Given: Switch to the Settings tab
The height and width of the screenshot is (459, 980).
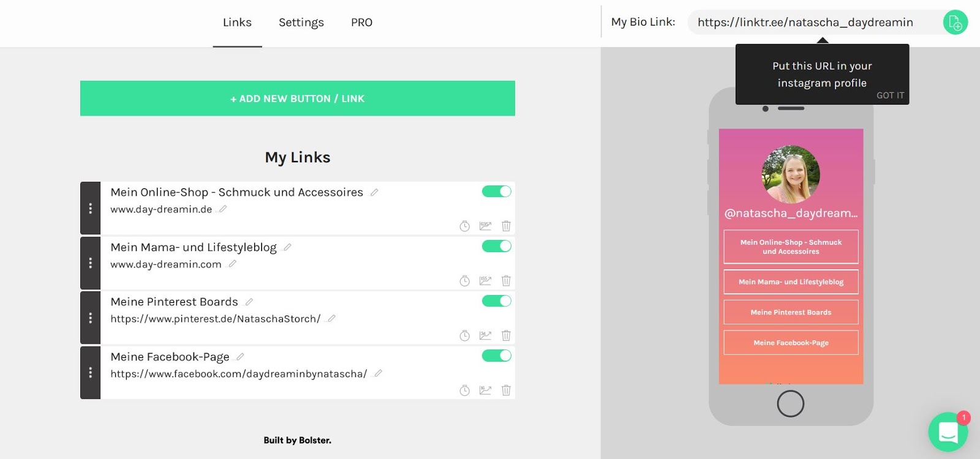Looking at the screenshot, I should (x=301, y=23).
